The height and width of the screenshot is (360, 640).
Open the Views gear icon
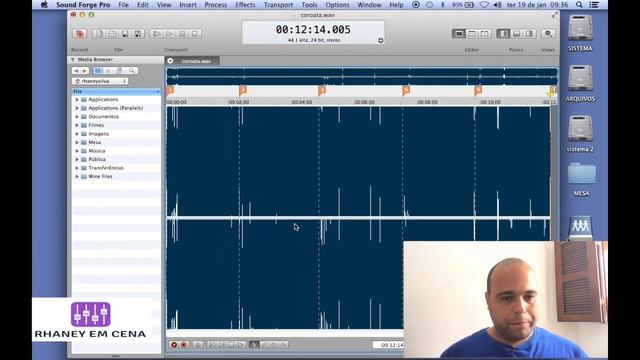(x=548, y=33)
